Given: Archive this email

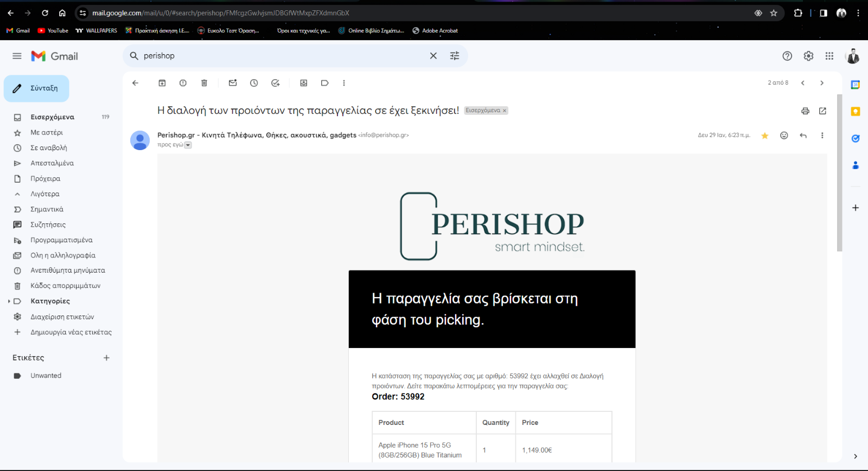Looking at the screenshot, I should [x=162, y=83].
